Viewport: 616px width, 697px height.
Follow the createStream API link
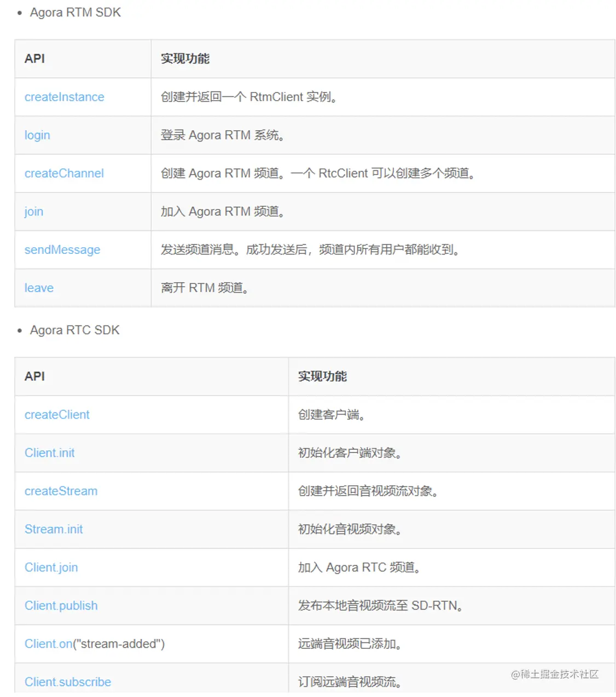point(61,491)
